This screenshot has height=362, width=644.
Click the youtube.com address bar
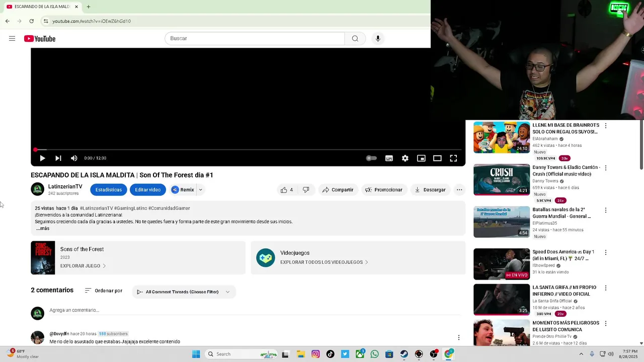92,21
